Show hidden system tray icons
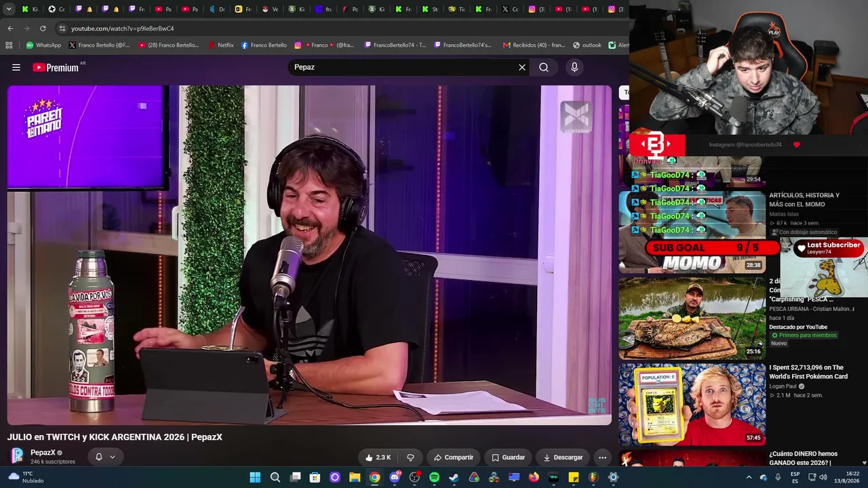This screenshot has width=868, height=488. 749,477
